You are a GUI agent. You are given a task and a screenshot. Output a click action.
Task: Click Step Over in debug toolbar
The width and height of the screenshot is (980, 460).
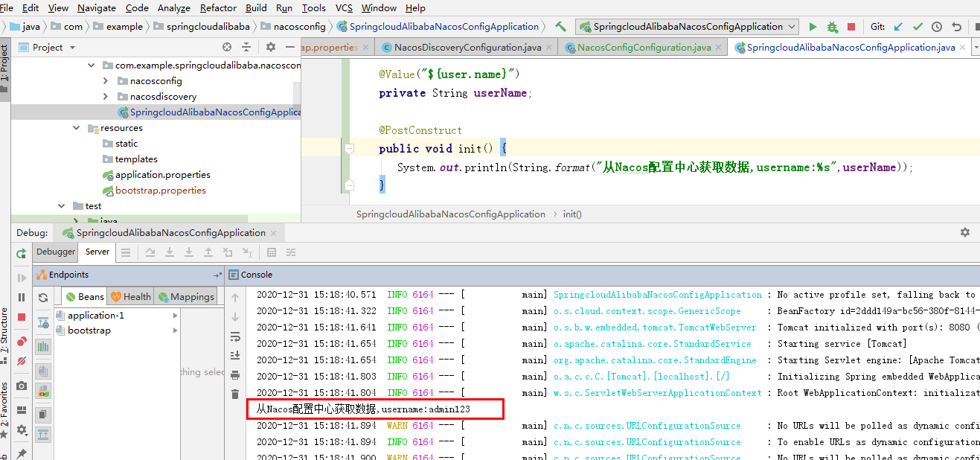pos(150,252)
